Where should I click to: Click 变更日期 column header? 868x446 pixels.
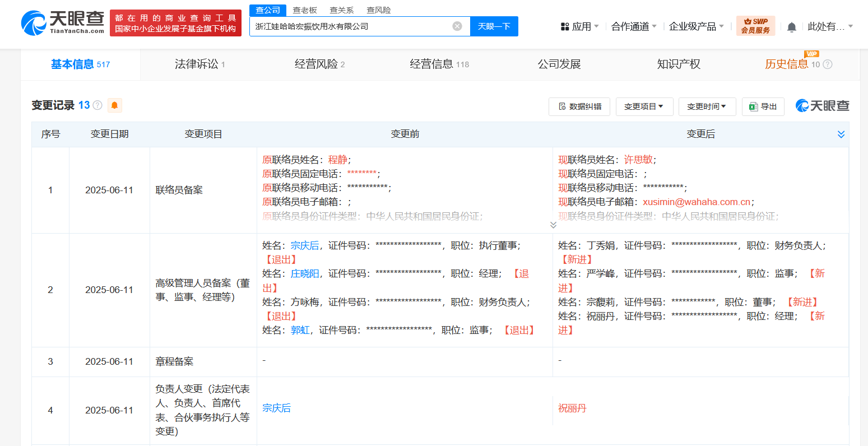coord(110,134)
